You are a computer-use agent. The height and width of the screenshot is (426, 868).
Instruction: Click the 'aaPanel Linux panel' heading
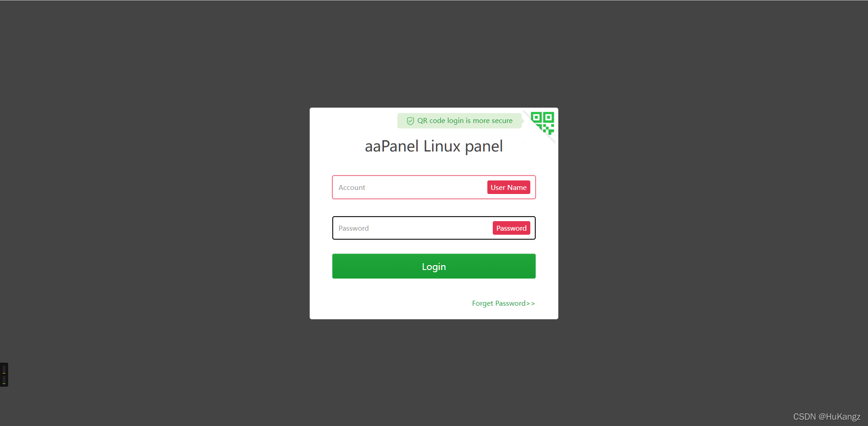[x=434, y=147]
